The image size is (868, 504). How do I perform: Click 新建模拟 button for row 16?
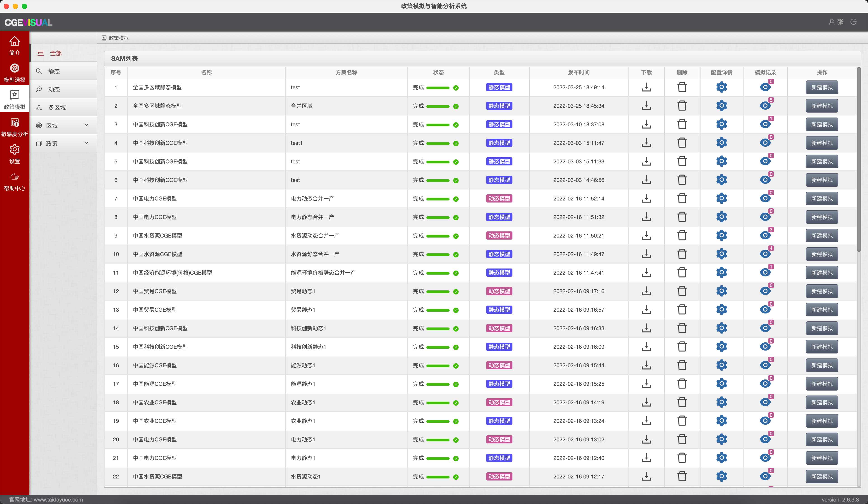(821, 365)
